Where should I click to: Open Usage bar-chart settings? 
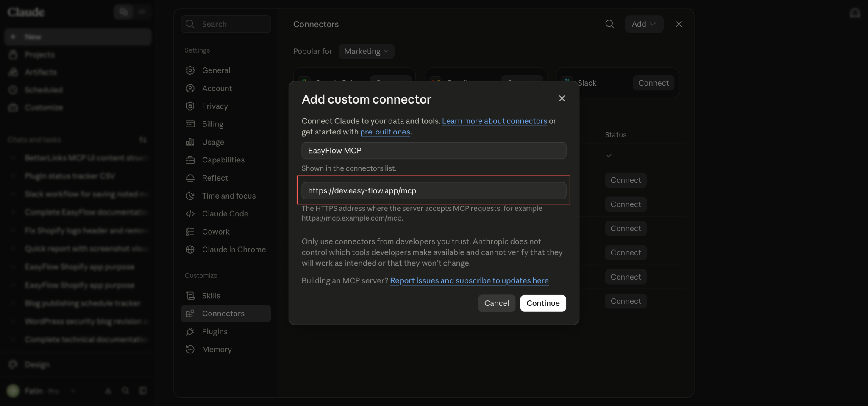(225, 142)
